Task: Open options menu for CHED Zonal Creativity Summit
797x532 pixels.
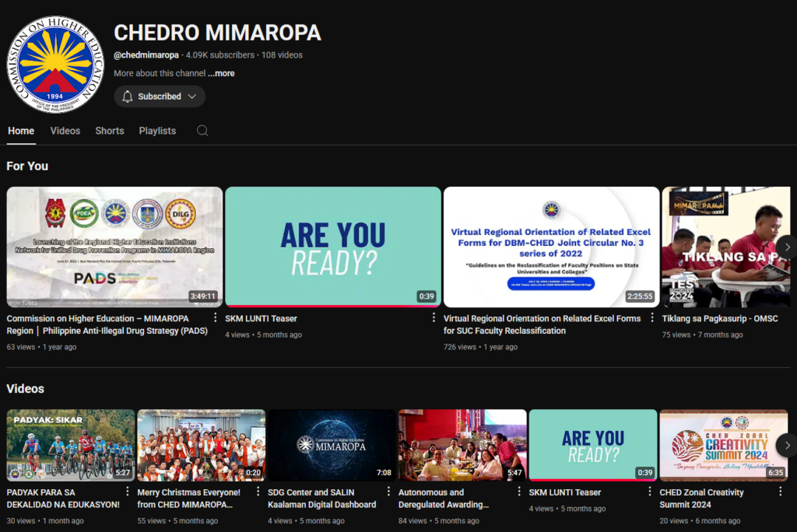Action: [x=780, y=492]
